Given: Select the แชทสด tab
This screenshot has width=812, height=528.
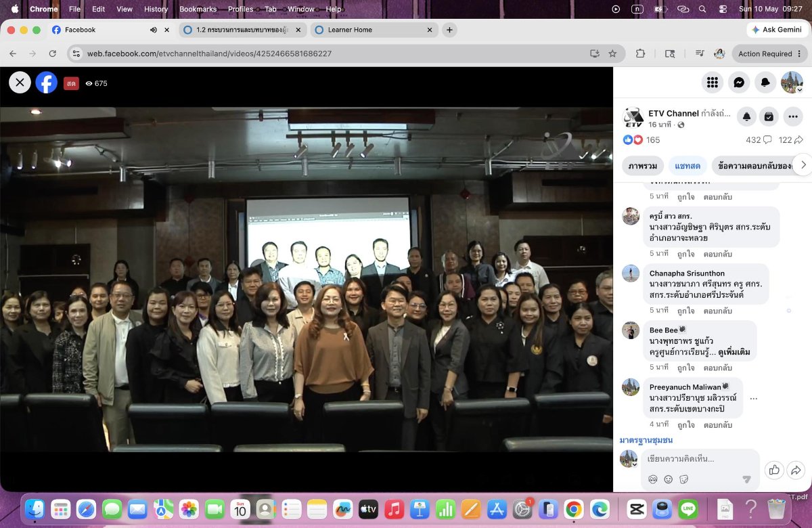Looking at the screenshot, I should click(x=687, y=165).
